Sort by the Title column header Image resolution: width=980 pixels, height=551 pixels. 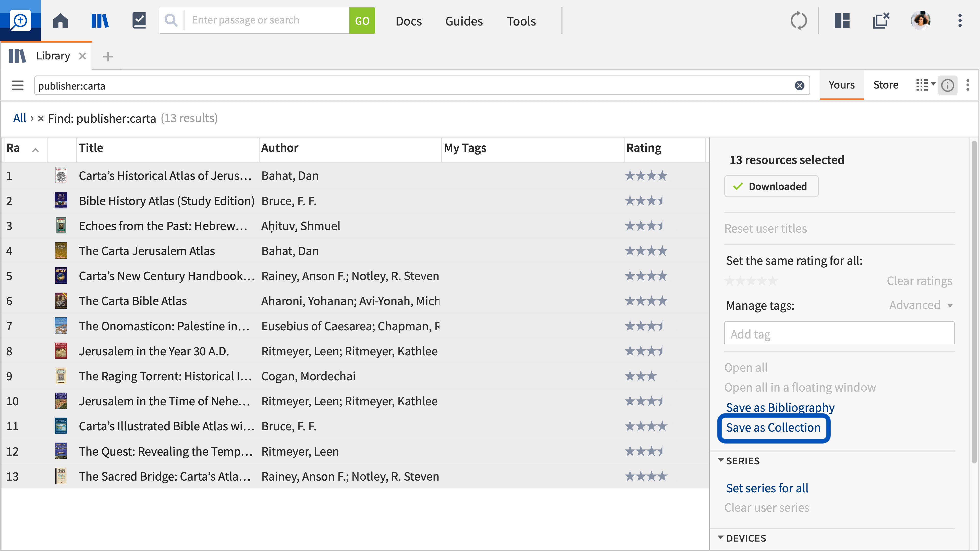point(167,148)
